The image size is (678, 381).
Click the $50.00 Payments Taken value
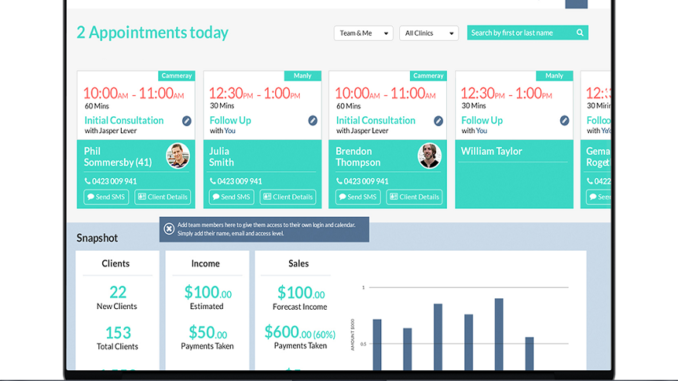coord(208,333)
